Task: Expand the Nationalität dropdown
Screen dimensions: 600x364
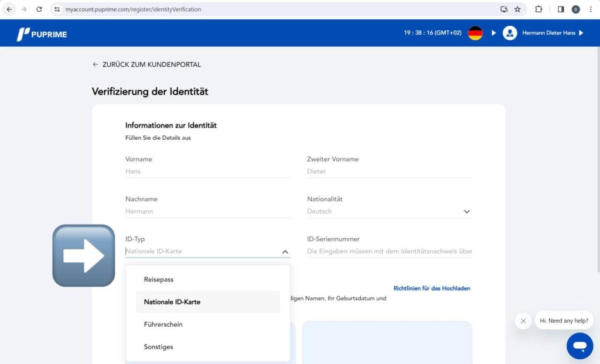Action: (x=466, y=212)
